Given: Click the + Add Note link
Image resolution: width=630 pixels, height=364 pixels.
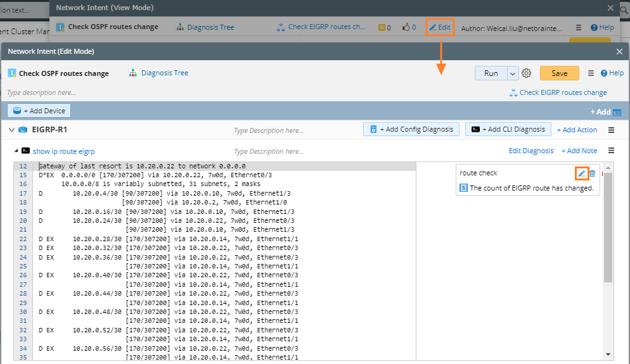Looking at the screenshot, I should [x=579, y=151].
